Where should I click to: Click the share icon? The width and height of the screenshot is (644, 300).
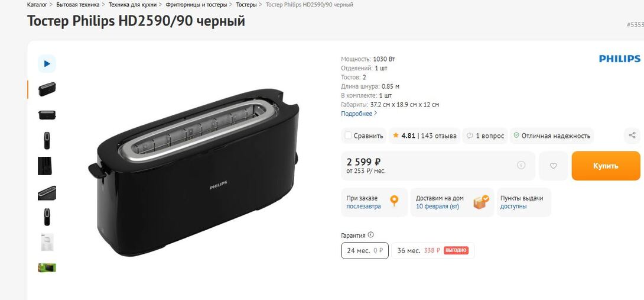pos(632,136)
